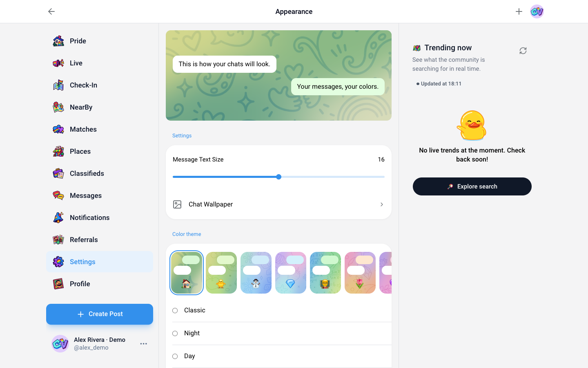
Task: Click the Profile portrait icon
Action: (x=58, y=284)
